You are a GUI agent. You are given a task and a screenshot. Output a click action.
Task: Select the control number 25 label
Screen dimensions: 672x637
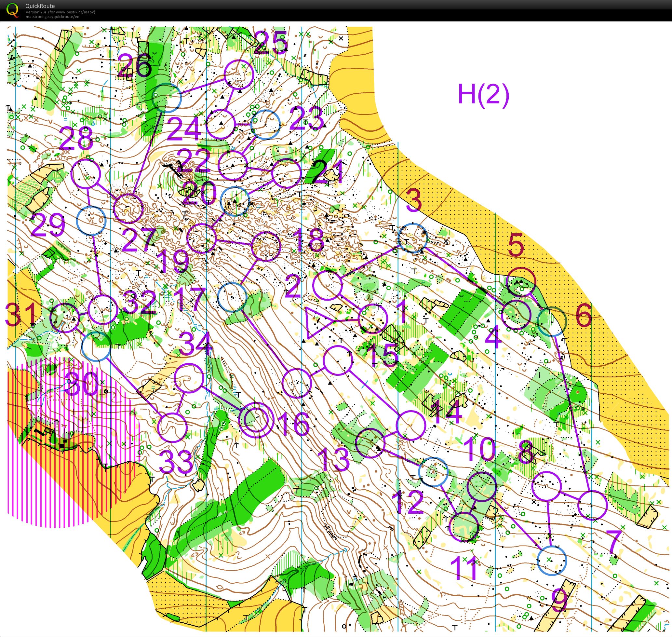point(270,44)
